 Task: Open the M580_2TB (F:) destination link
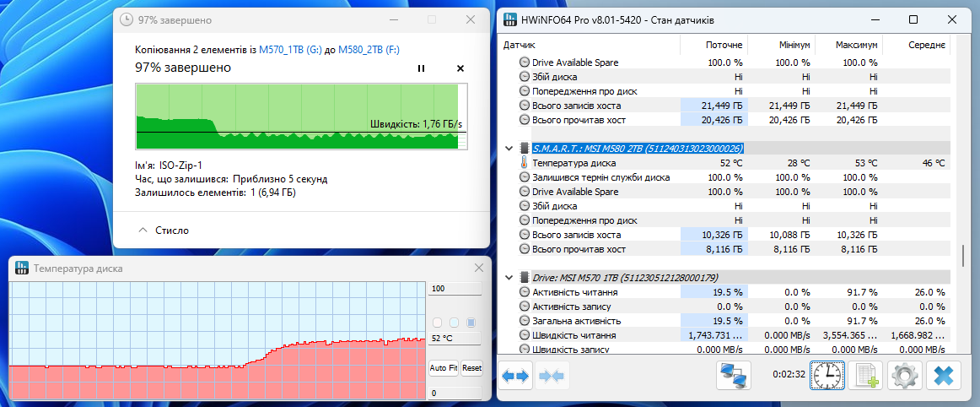369,51
